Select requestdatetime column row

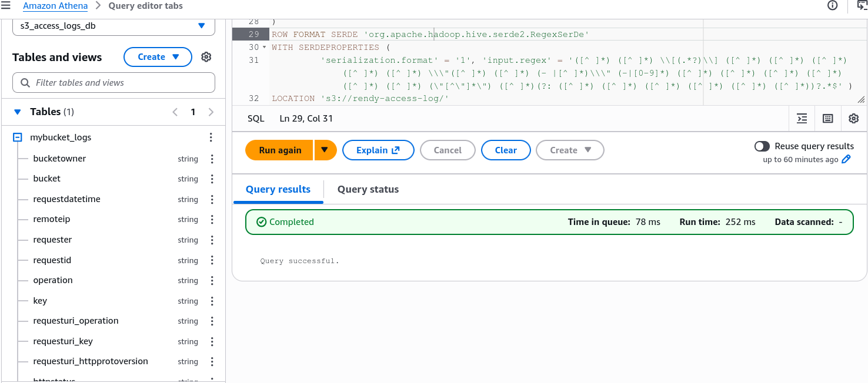66,199
